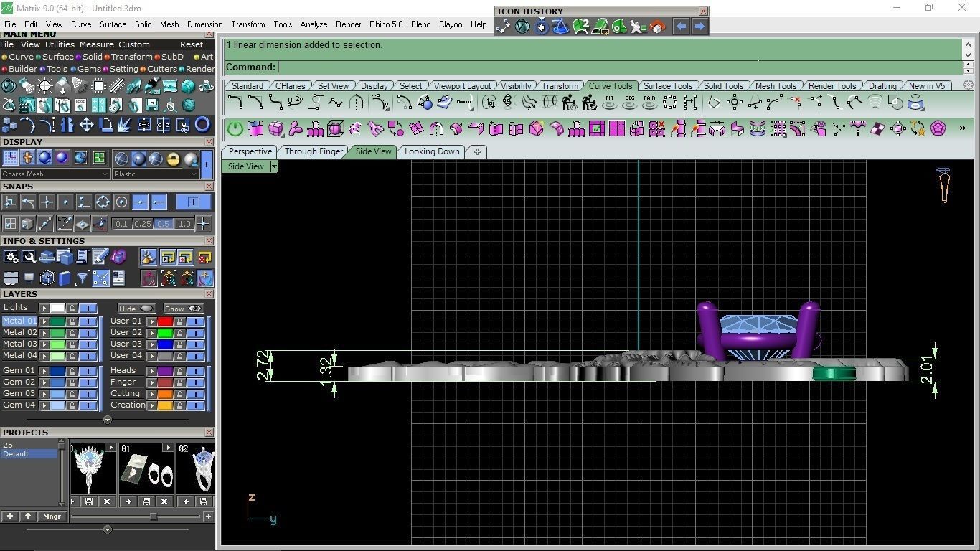The height and width of the screenshot is (551, 980).
Task: Expand the User 03 layer arrow
Action: [x=152, y=344]
